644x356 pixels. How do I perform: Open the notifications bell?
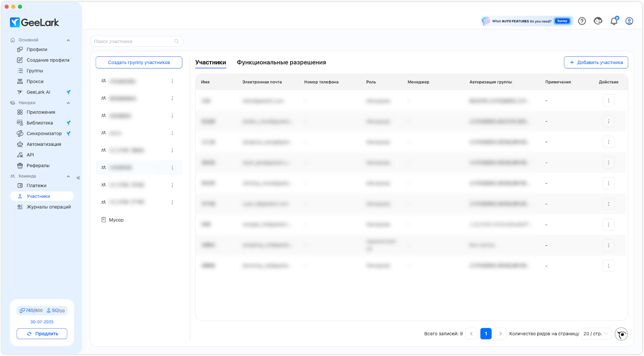point(614,21)
